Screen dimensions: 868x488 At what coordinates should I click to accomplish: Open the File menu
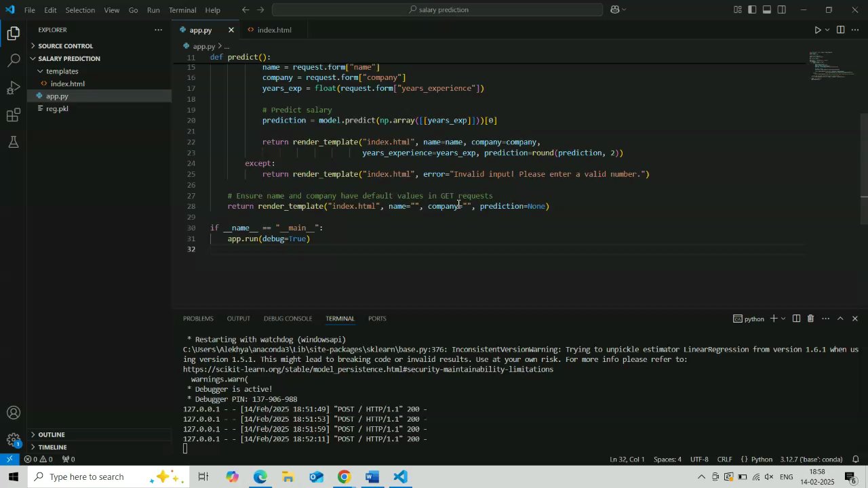point(30,10)
